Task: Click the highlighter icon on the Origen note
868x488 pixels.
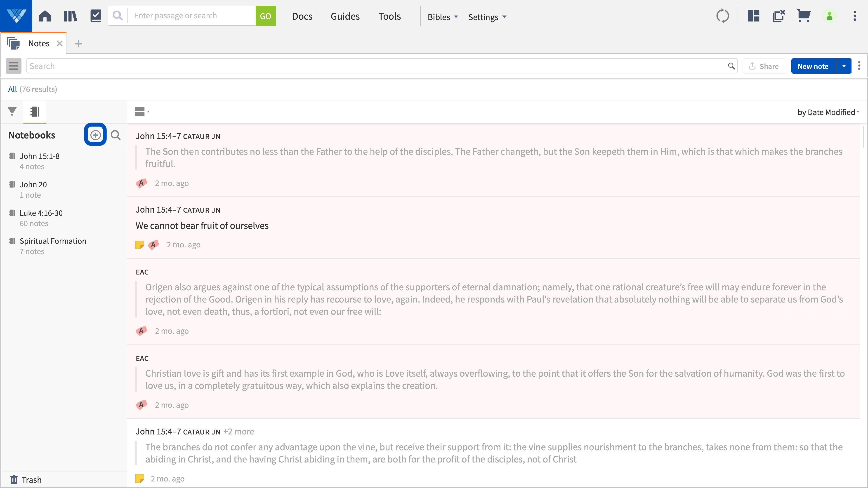Action: pyautogui.click(x=142, y=331)
